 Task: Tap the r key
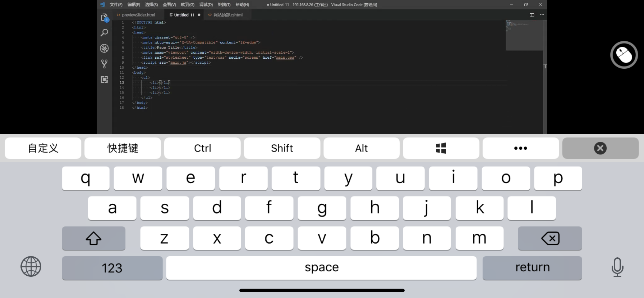point(243,178)
